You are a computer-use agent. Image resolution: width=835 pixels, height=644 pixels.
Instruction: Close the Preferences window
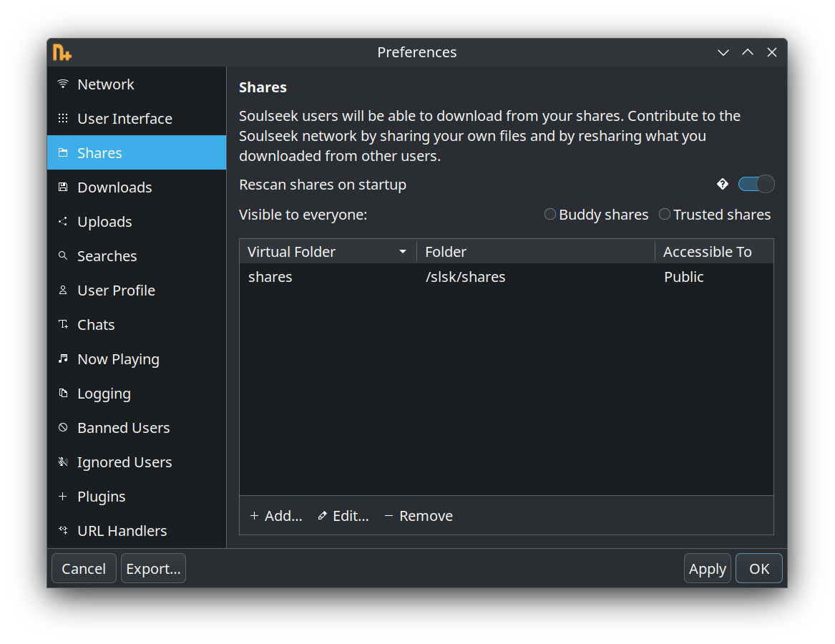[x=771, y=52]
